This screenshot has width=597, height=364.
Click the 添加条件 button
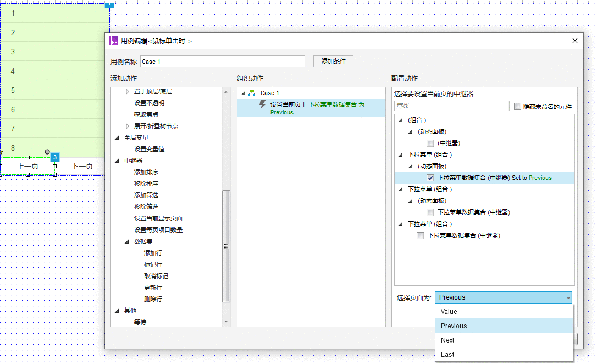pyautogui.click(x=334, y=61)
